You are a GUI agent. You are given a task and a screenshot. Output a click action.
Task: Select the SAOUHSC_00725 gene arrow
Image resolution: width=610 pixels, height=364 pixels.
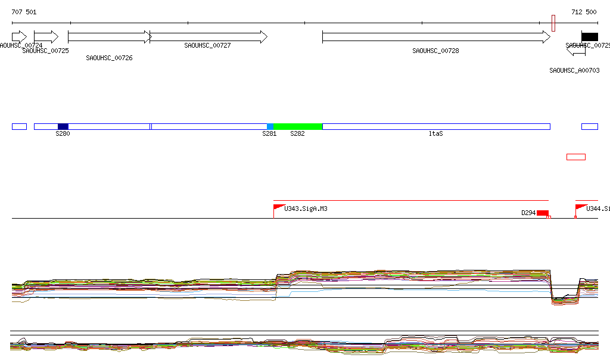point(46,37)
